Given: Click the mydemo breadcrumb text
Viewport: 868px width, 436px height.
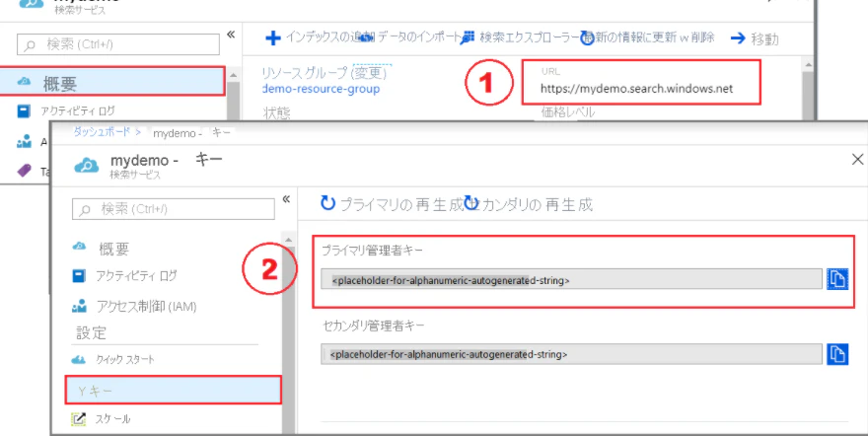Looking at the screenshot, I should point(174,133).
